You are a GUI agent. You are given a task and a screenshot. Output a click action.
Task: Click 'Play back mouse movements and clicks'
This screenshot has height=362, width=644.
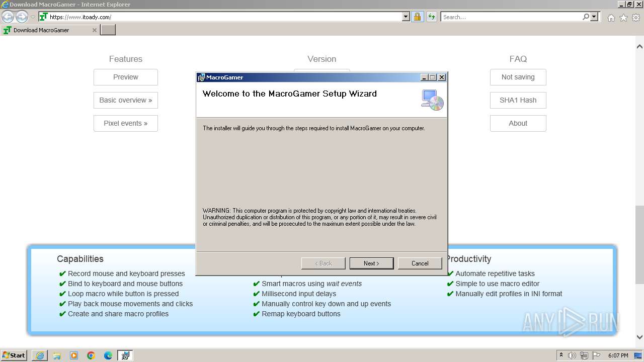coord(130,304)
